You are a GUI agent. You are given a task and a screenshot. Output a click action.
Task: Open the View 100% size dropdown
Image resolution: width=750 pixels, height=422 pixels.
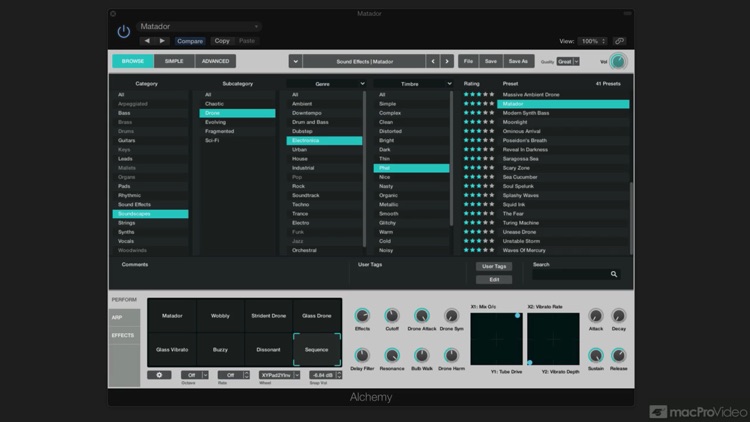coord(592,41)
